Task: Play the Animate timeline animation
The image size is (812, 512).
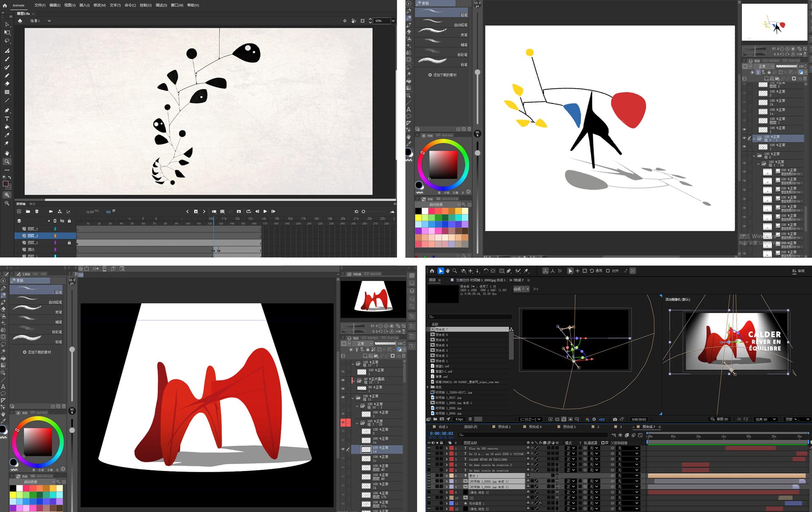Action: 265,212
